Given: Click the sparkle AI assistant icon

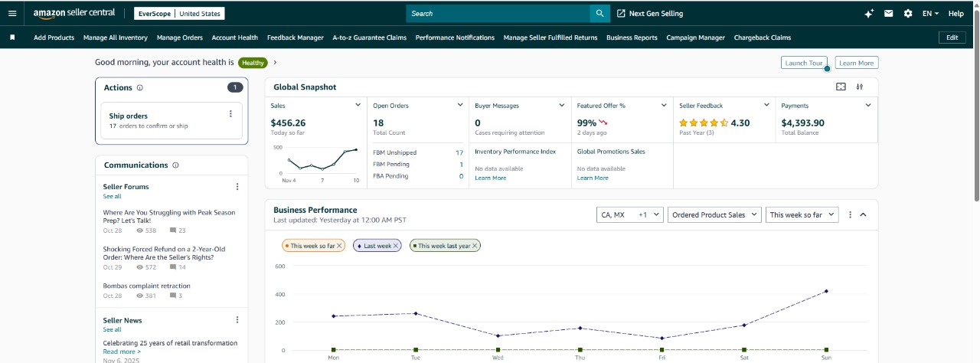Looking at the screenshot, I should [x=868, y=13].
